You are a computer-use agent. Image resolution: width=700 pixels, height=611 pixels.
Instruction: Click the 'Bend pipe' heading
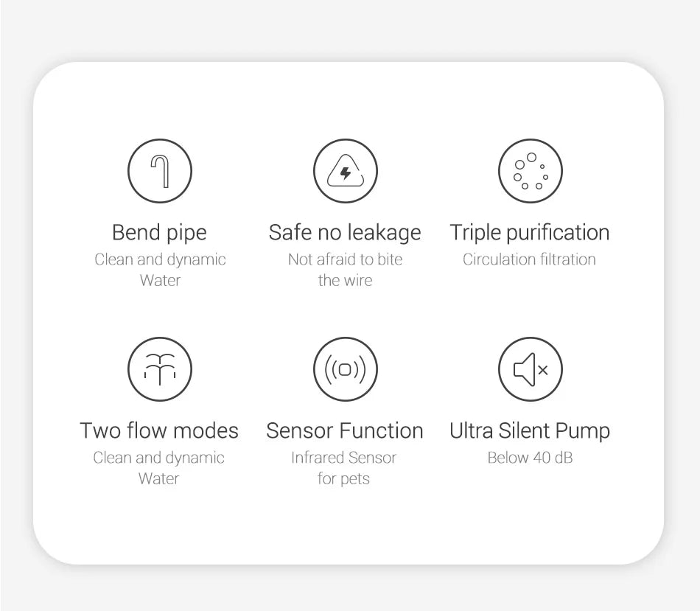tap(159, 233)
